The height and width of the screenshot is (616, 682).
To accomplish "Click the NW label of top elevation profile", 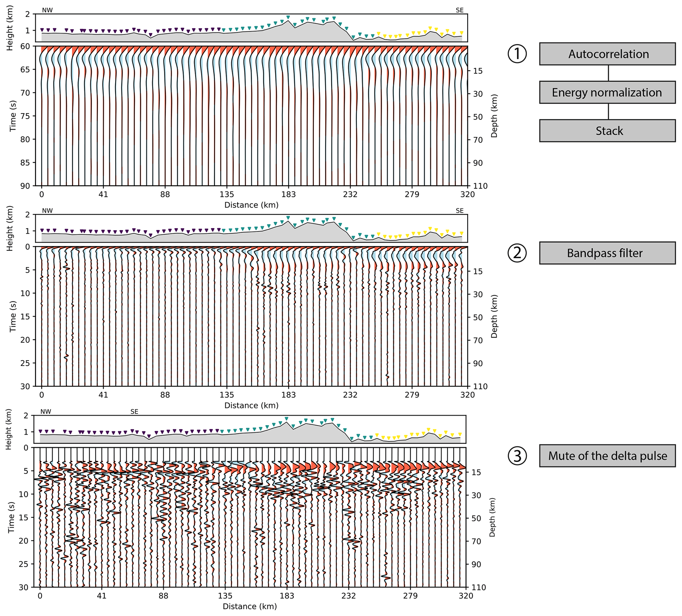I will click(x=48, y=10).
